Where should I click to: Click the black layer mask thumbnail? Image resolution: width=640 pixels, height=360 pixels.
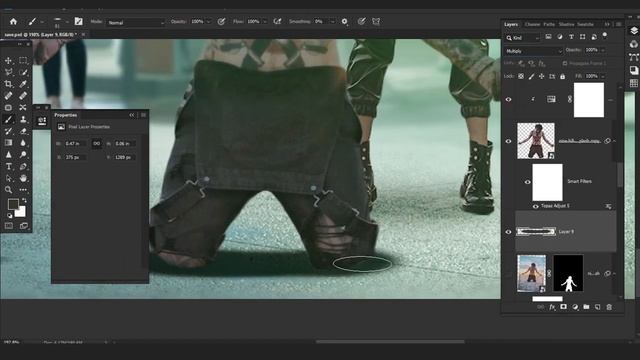point(568,273)
